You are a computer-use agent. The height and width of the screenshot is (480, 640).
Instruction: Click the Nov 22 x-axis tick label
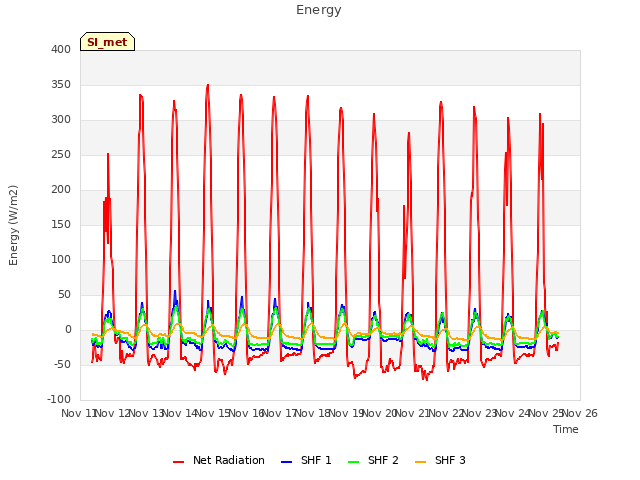[447, 413]
